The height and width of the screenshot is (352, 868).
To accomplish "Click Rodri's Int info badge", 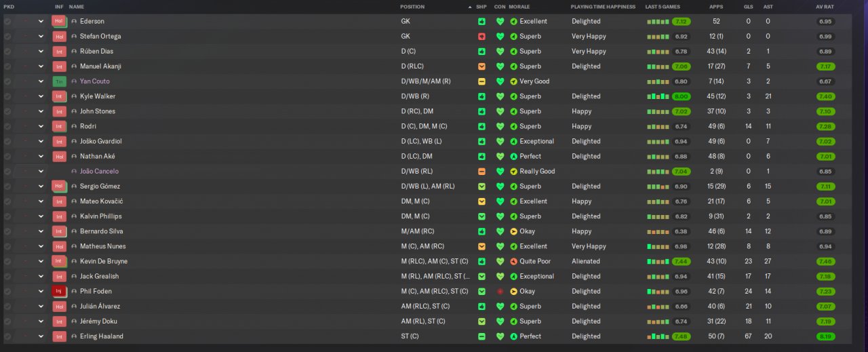I will pyautogui.click(x=60, y=126).
